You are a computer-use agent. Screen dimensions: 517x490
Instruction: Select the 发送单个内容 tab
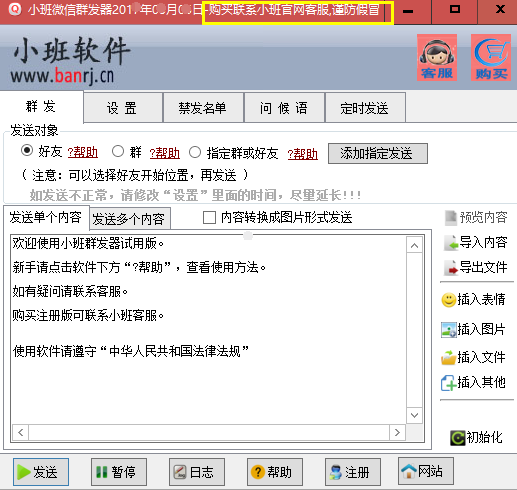point(46,217)
